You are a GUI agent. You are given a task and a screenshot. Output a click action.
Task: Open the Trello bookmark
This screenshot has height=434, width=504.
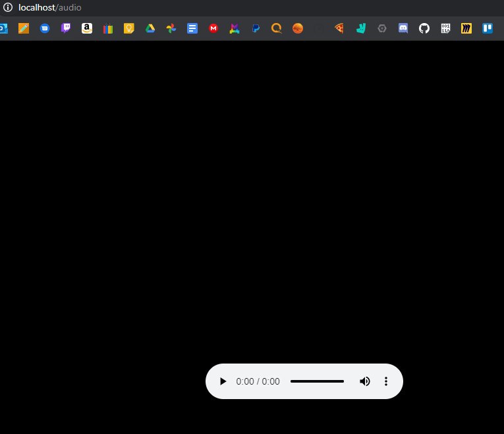tap(488, 28)
